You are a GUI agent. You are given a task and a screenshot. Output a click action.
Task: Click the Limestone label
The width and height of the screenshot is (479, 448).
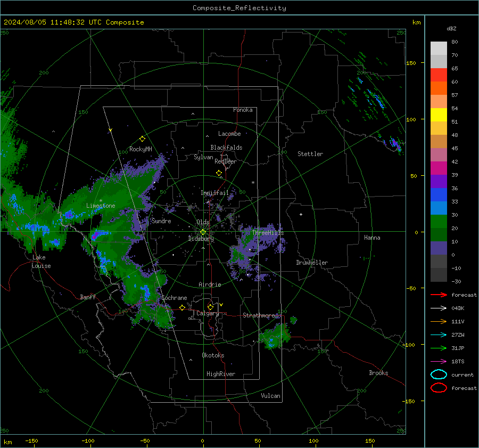click(101, 206)
